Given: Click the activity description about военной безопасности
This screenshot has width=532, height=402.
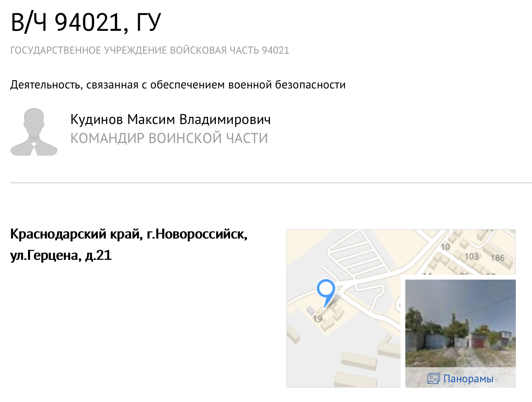Looking at the screenshot, I should coord(178,85).
